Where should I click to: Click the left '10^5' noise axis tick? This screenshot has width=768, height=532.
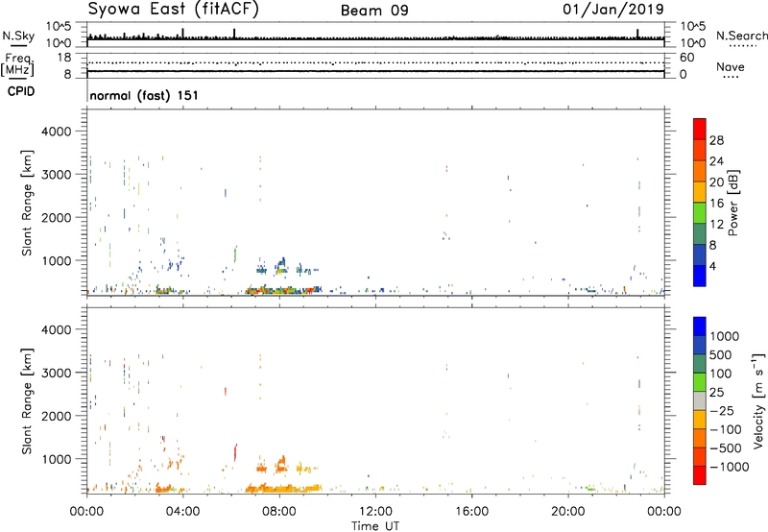click(59, 27)
